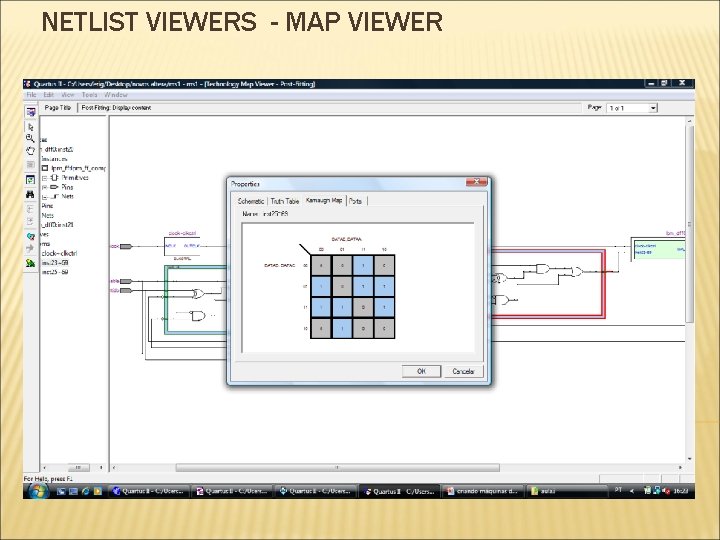Image resolution: width=720 pixels, height=540 pixels.
Task: Click the show desktop quick launch icon
Action: coord(62,491)
